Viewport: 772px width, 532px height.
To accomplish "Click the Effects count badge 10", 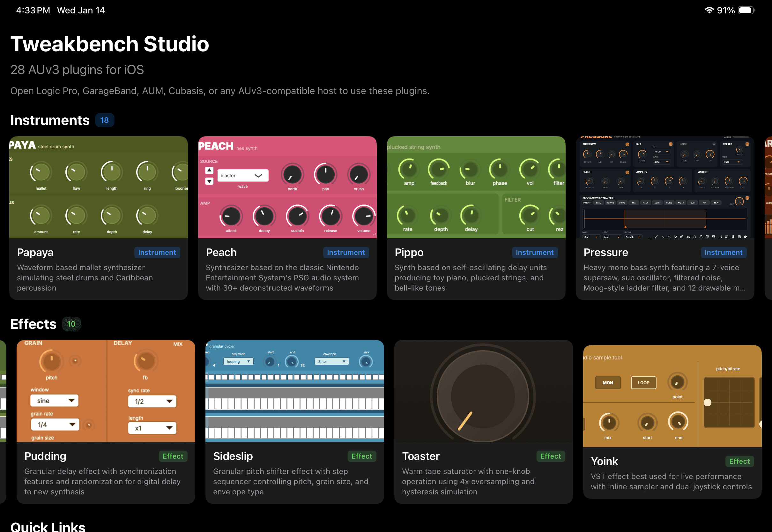I will point(71,324).
